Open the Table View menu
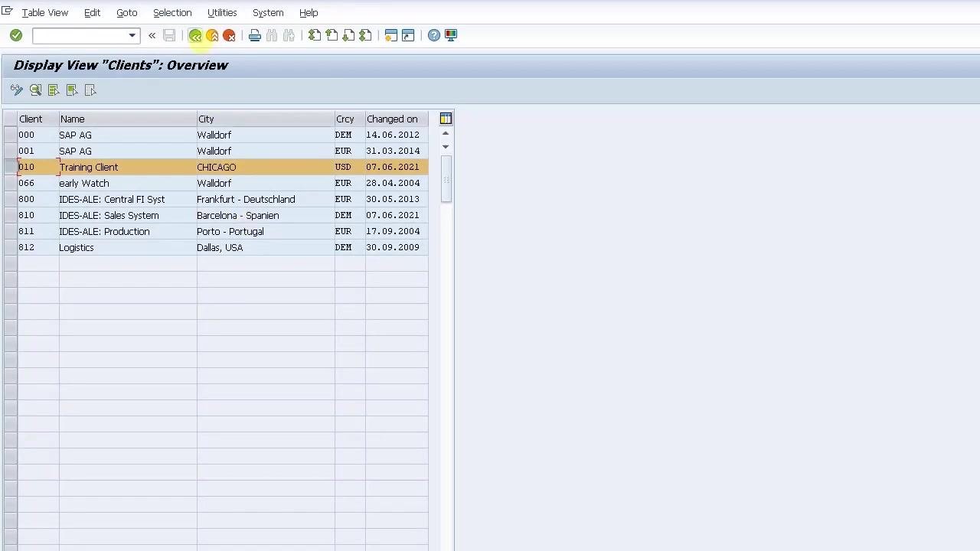The height and width of the screenshot is (551, 980). click(x=44, y=13)
